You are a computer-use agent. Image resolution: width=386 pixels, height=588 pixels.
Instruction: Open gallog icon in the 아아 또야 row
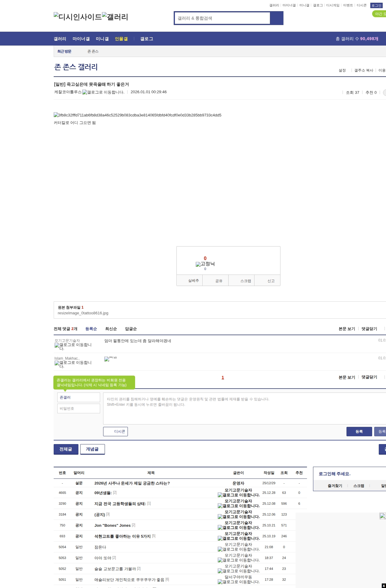click(239, 560)
